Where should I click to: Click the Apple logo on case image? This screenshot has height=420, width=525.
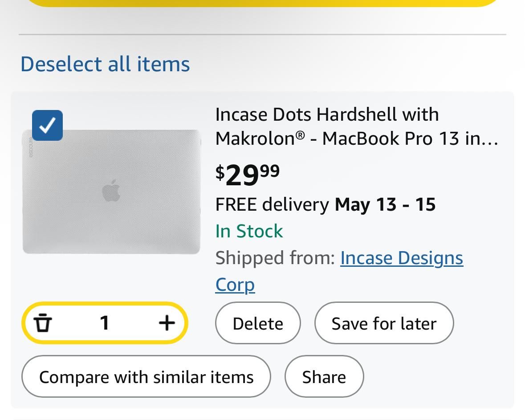[111, 190]
